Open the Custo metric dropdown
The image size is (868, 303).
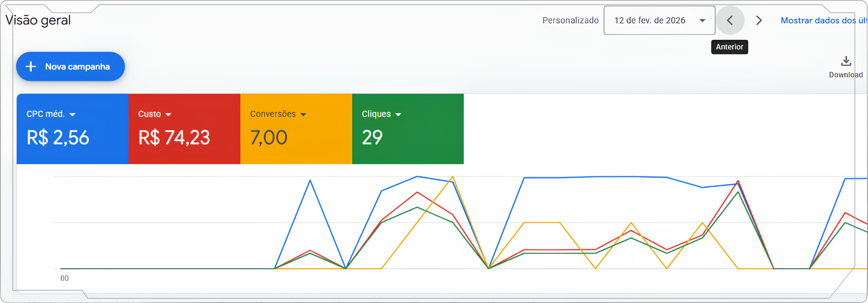tap(155, 114)
